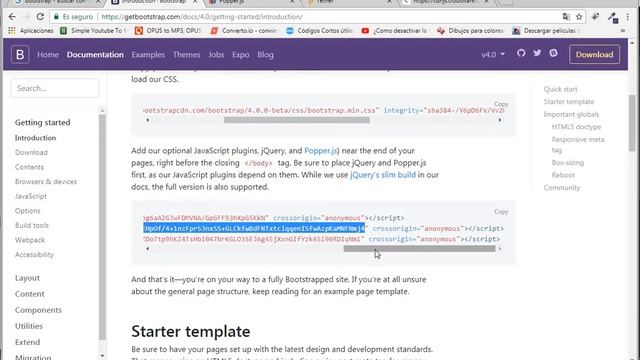Go to Home in navbar

(48, 55)
